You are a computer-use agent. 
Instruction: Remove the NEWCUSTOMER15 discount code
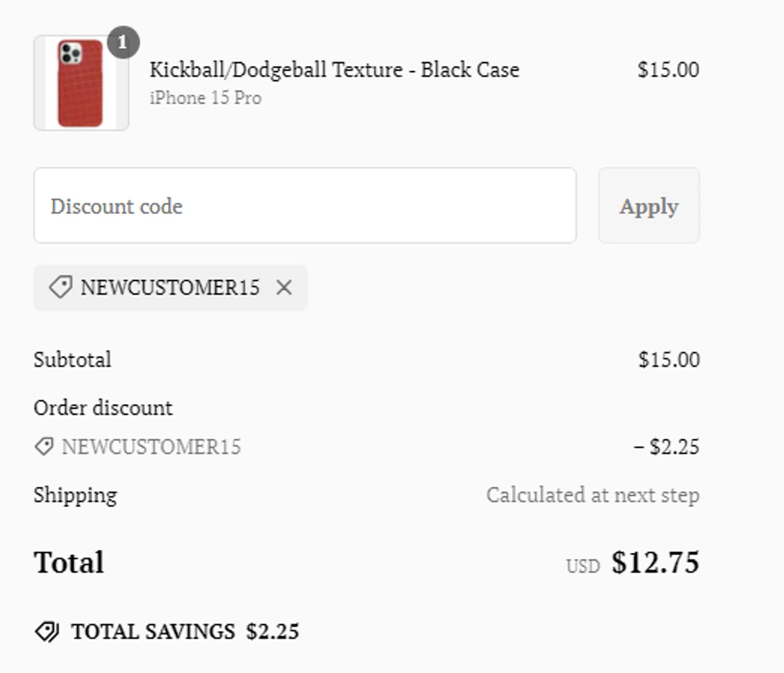tap(284, 288)
